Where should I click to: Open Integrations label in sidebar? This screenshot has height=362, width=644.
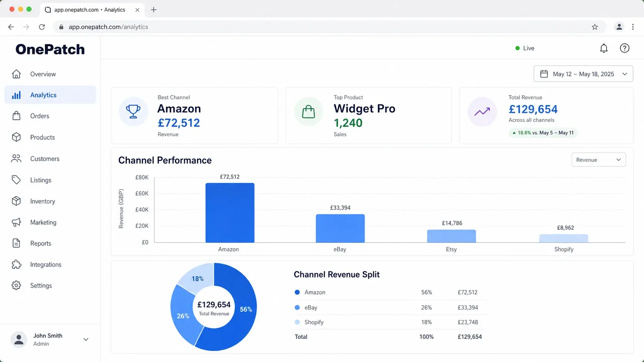pos(46,264)
